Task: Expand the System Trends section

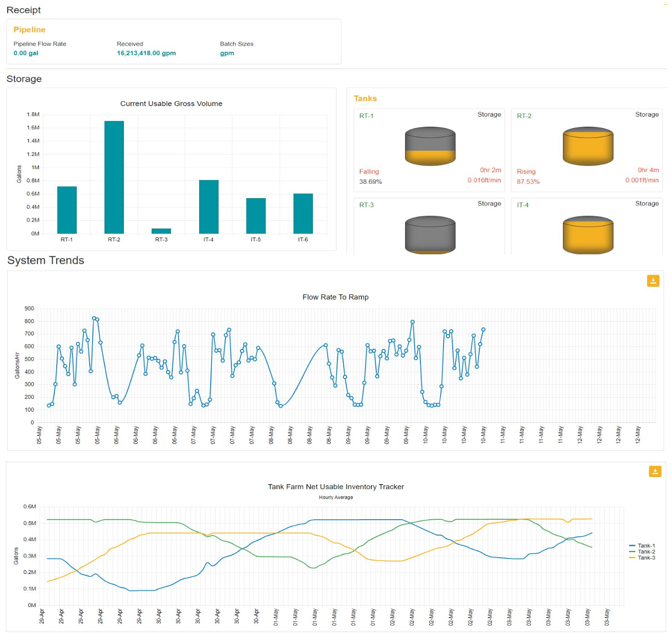Action: pyautogui.click(x=46, y=261)
